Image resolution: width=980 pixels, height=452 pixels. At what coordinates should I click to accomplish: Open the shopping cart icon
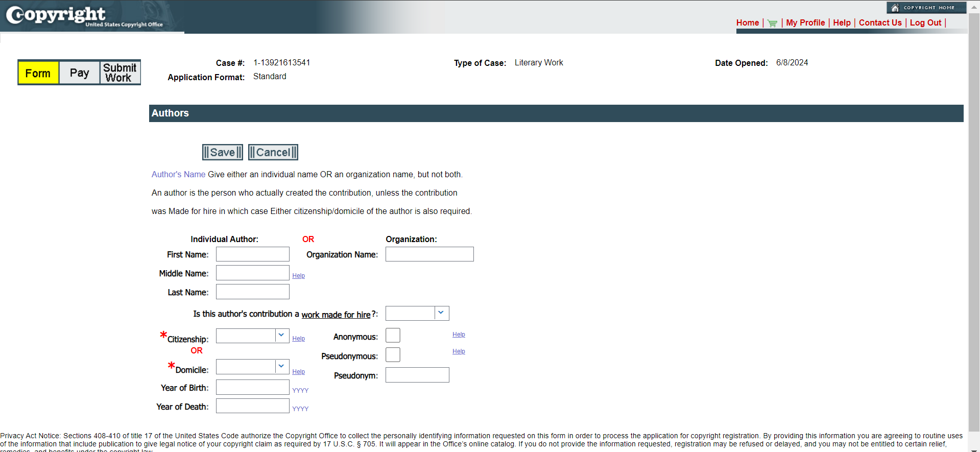772,23
